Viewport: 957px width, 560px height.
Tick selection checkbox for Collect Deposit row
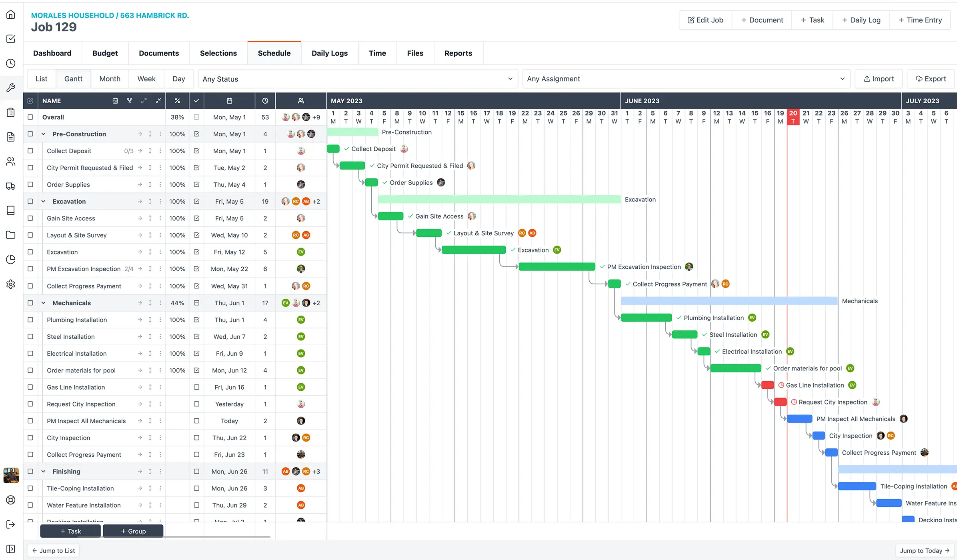(x=30, y=151)
